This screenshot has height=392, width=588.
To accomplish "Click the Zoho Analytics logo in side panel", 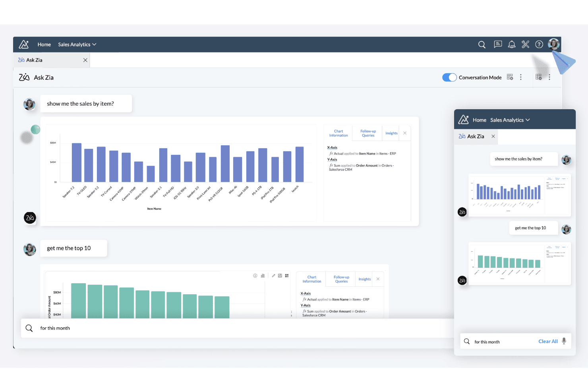I will [x=464, y=120].
